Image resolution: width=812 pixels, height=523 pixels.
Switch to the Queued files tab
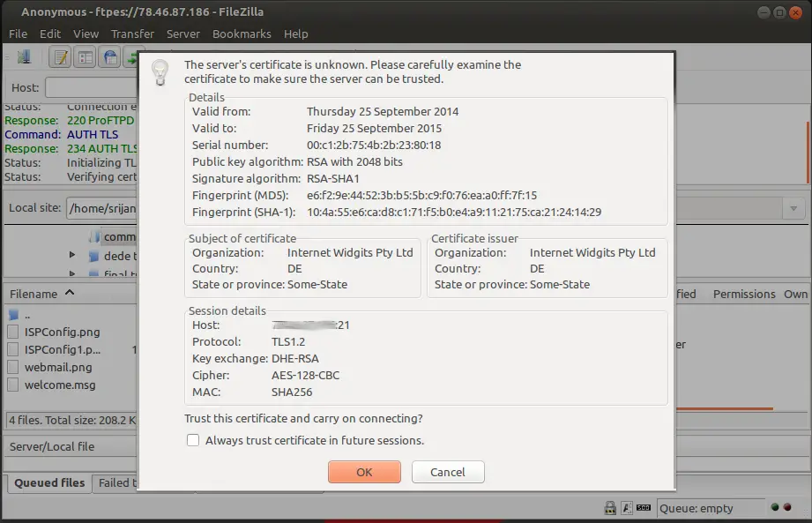(49, 483)
